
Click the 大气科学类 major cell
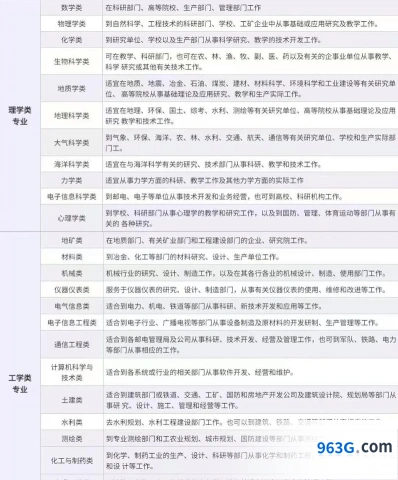72,142
